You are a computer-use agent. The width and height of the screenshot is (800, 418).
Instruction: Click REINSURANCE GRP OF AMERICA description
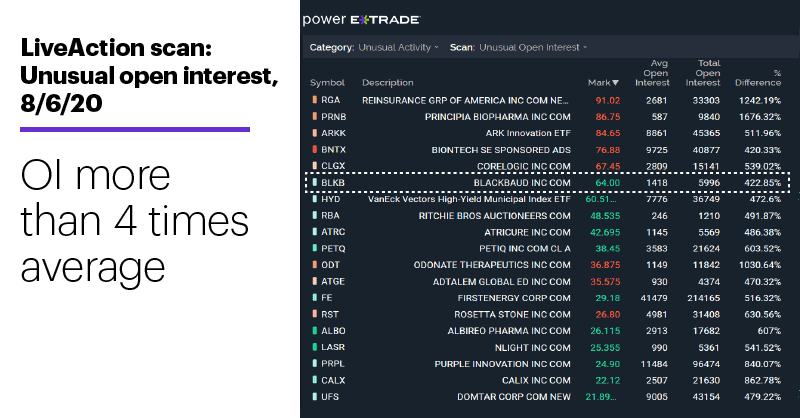(465, 101)
